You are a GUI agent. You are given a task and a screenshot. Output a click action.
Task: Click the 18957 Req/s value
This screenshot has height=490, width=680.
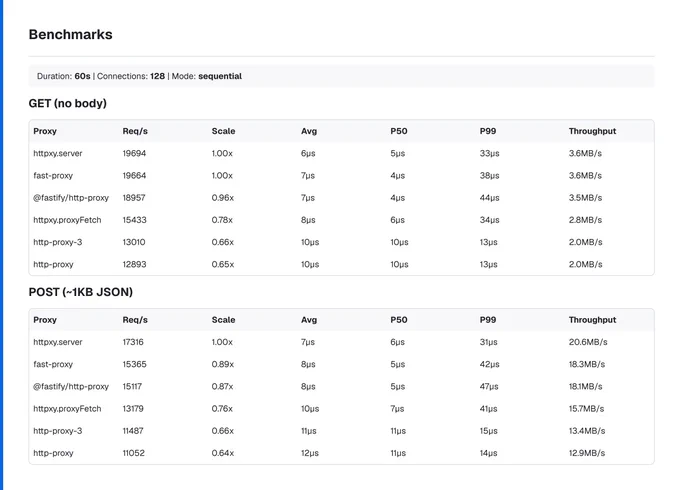[x=134, y=197]
